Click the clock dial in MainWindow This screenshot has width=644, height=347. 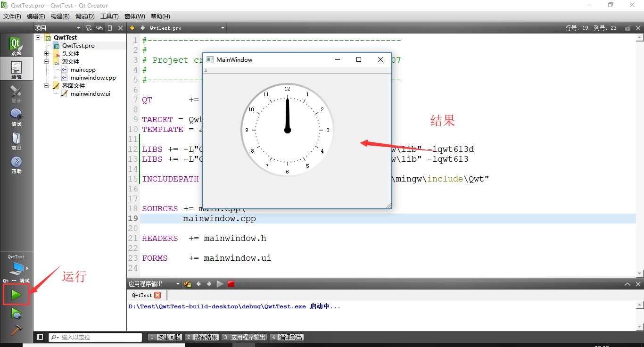[287, 130]
